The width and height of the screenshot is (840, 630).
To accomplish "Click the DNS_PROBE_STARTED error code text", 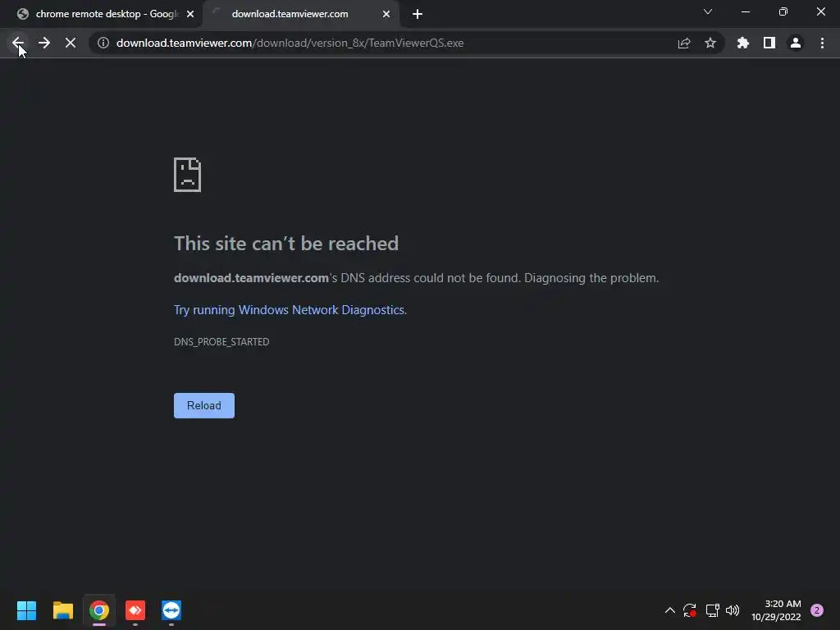I will [x=221, y=342].
